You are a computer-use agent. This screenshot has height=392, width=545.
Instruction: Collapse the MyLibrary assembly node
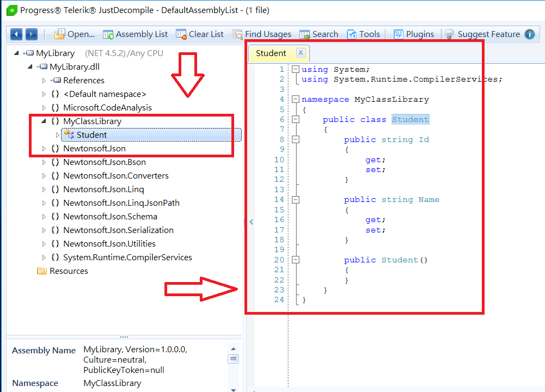[16, 53]
